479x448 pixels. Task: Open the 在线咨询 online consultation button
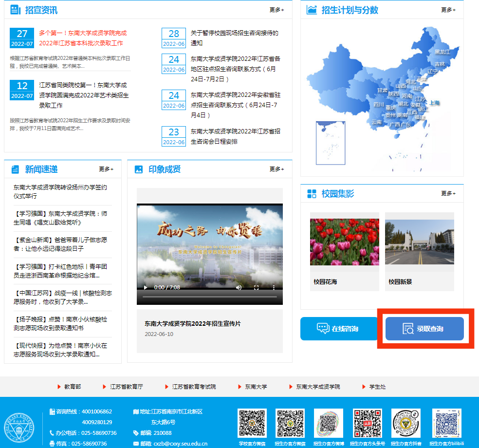[339, 329]
